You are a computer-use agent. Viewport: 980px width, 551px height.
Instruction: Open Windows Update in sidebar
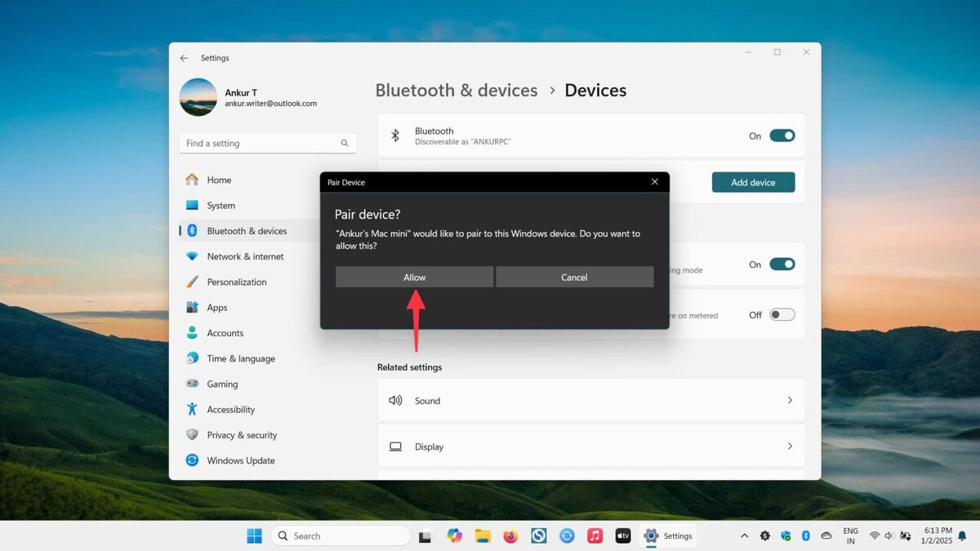coord(240,460)
